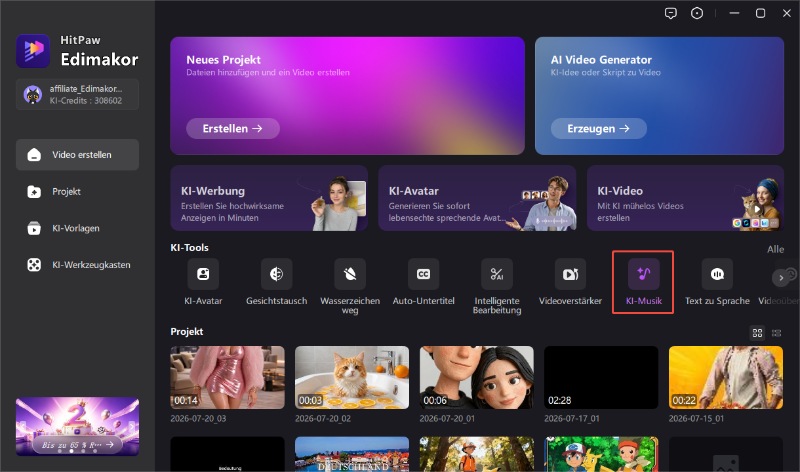Select the Gesichtstausch tool icon
This screenshot has height=472, width=800.
277,274
